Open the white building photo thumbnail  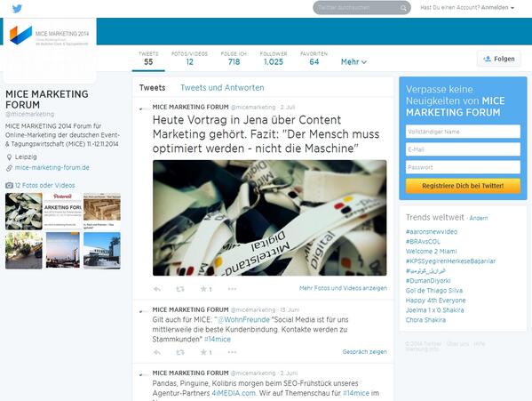coord(102,251)
